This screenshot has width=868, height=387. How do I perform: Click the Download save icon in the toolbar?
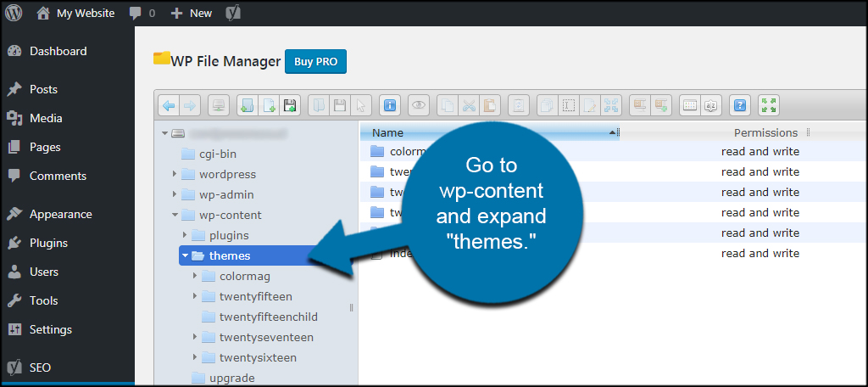click(340, 104)
